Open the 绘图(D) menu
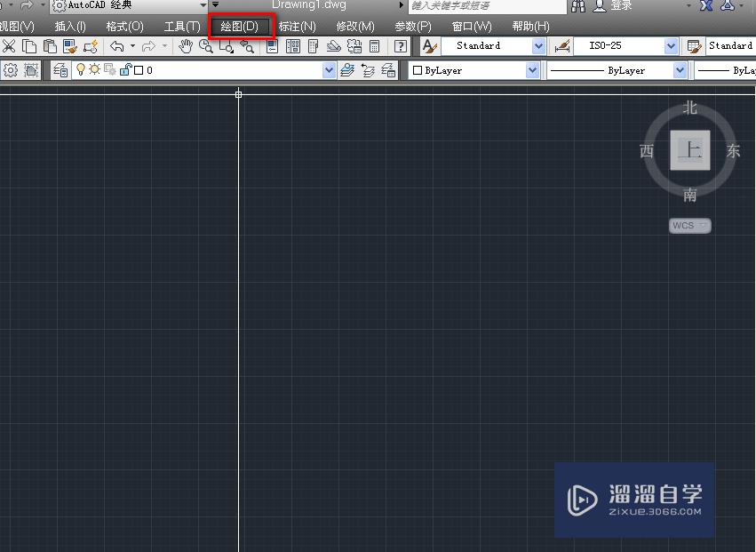756x552 pixels. point(238,26)
